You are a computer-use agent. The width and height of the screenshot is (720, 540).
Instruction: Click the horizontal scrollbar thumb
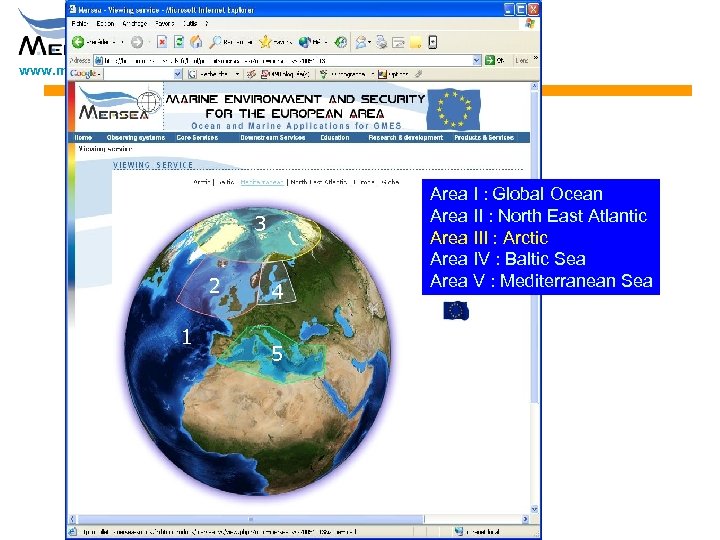[251, 519]
